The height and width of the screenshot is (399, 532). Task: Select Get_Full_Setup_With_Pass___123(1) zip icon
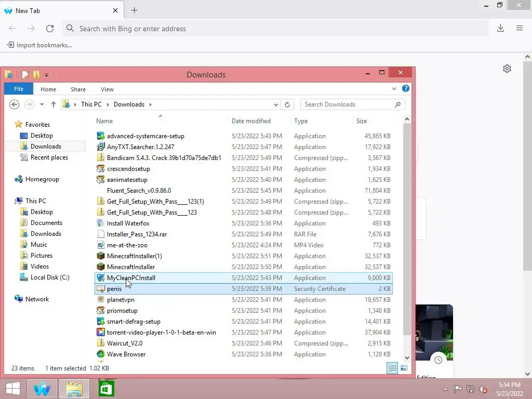click(x=100, y=201)
